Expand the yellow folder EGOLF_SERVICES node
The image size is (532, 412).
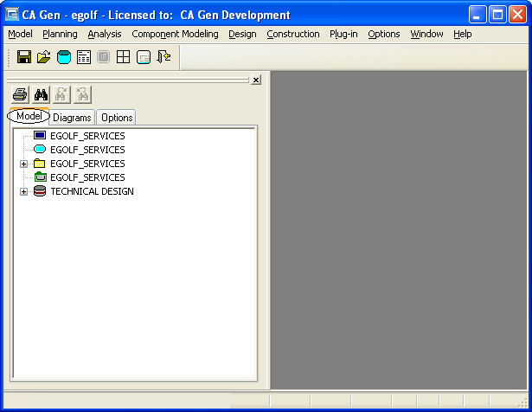pyautogui.click(x=23, y=164)
